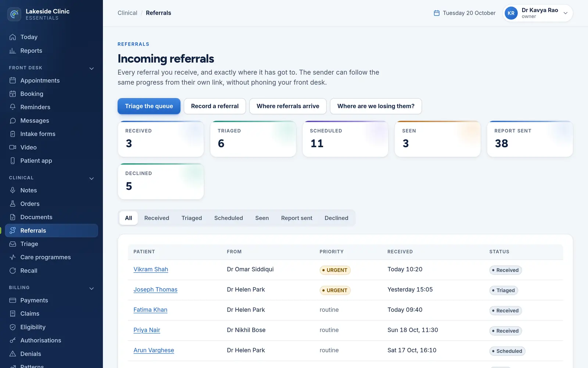
Task: Click the KR user avatar
Action: pyautogui.click(x=511, y=13)
